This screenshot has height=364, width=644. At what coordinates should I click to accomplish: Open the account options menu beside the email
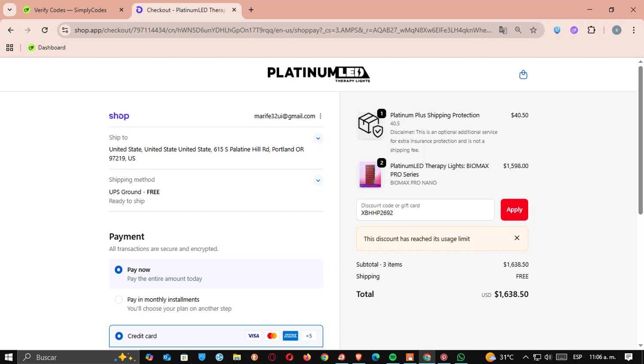(x=320, y=116)
